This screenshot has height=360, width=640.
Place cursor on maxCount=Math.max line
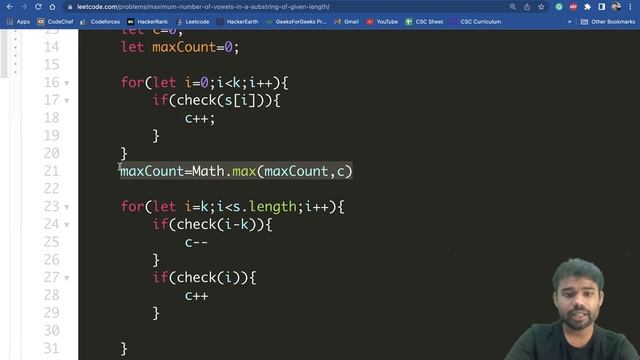[x=236, y=171]
